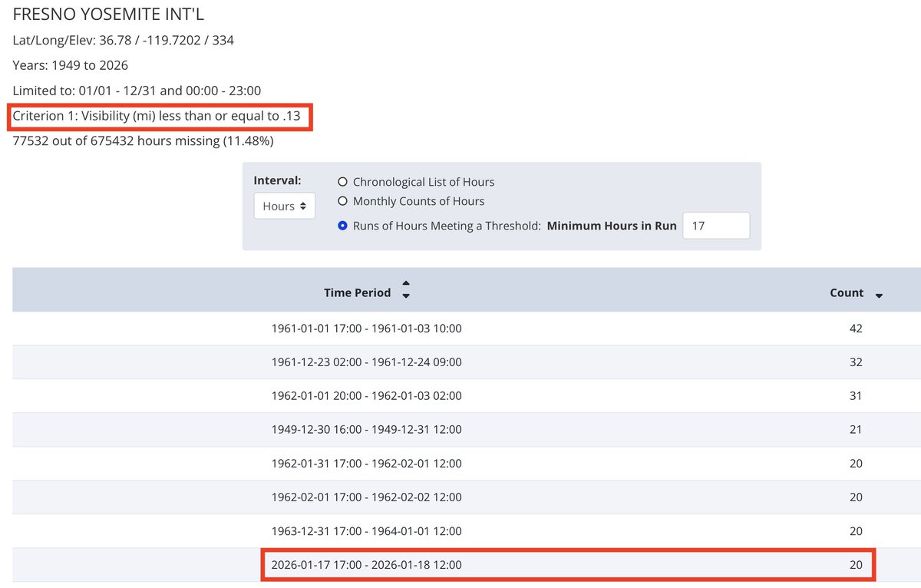The width and height of the screenshot is (921, 588).
Task: Click the Time Period column header
Action: (357, 292)
